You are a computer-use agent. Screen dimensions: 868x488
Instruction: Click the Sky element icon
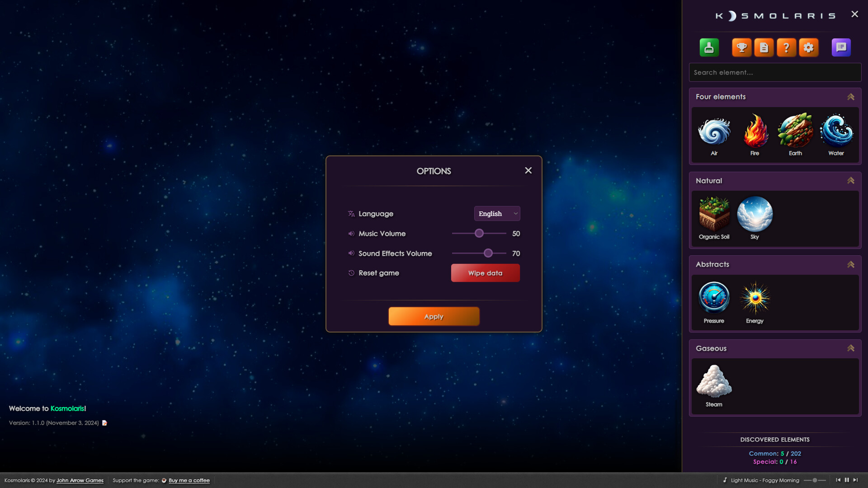755,216
